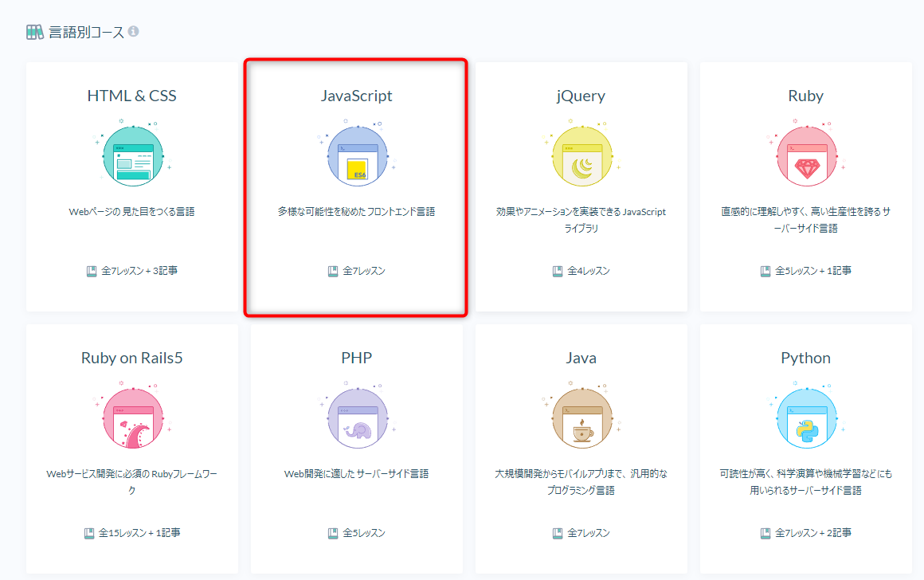Click the Rails description Webサービス開発に必須
Viewport: 924px width, 580px height.
click(132, 482)
